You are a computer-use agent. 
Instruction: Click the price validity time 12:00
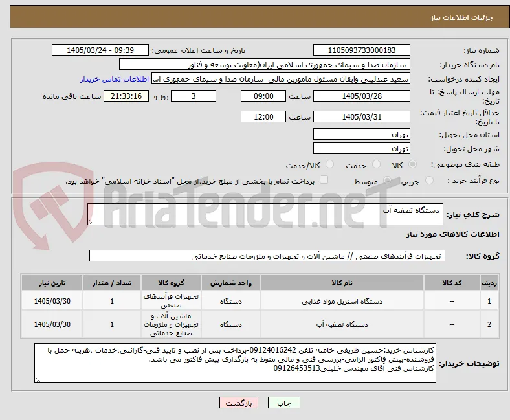click(x=263, y=116)
